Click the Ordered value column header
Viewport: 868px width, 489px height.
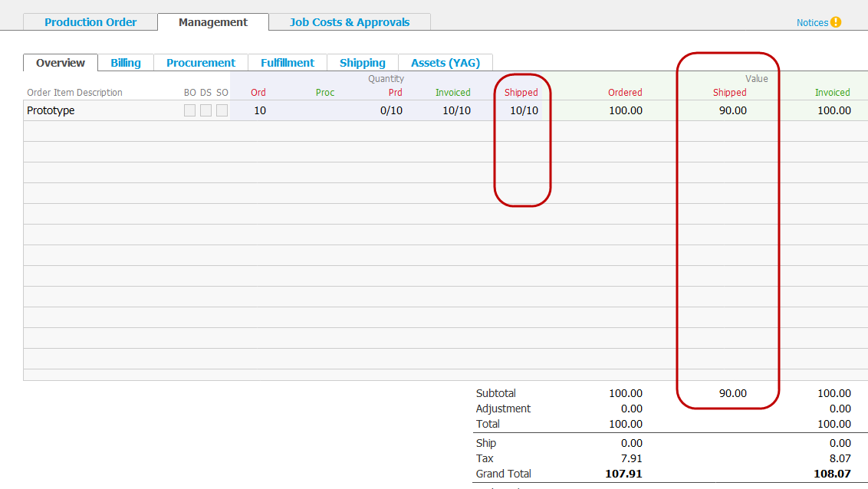(625, 93)
